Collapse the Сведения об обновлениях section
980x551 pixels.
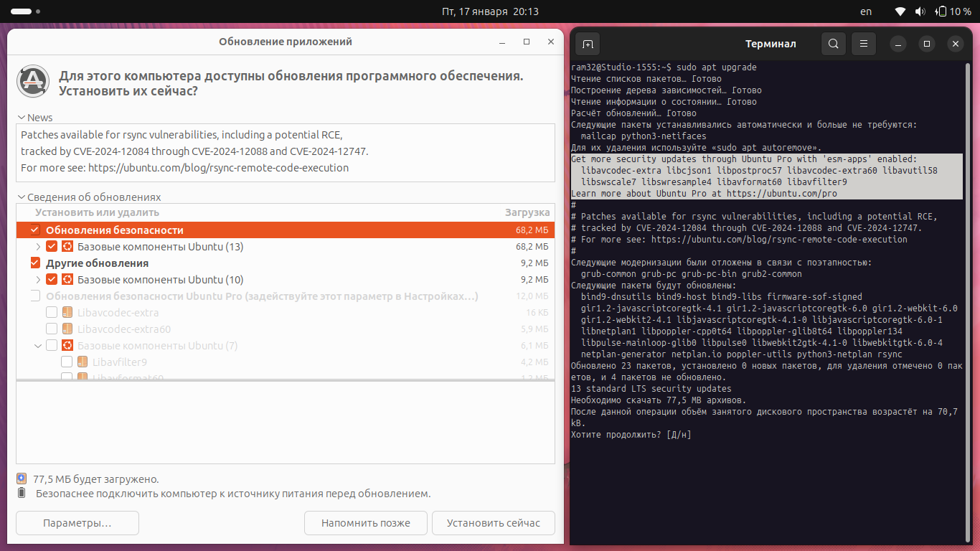[x=21, y=197]
